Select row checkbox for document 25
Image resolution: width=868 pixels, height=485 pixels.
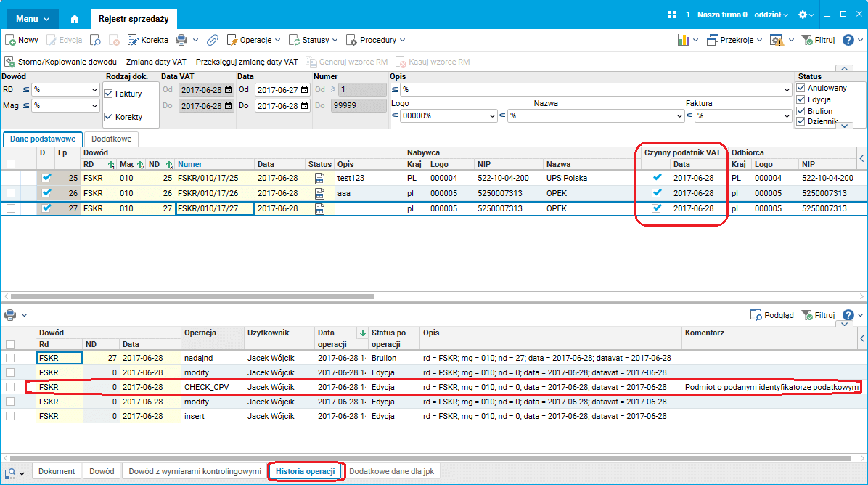click(10, 179)
